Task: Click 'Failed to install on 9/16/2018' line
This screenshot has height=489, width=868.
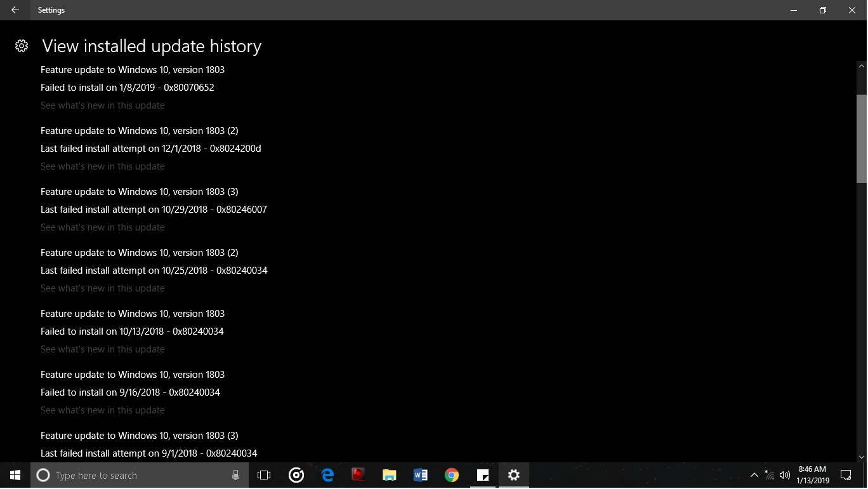Action: [130, 392]
